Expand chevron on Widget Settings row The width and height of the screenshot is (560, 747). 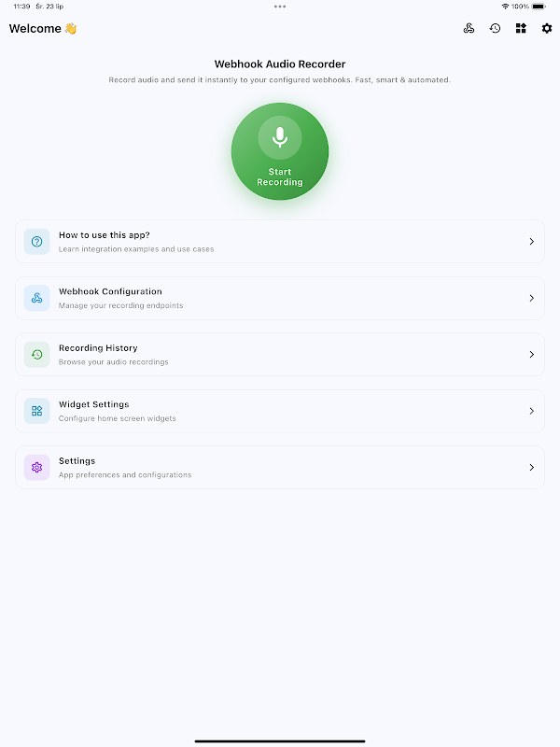click(x=532, y=411)
